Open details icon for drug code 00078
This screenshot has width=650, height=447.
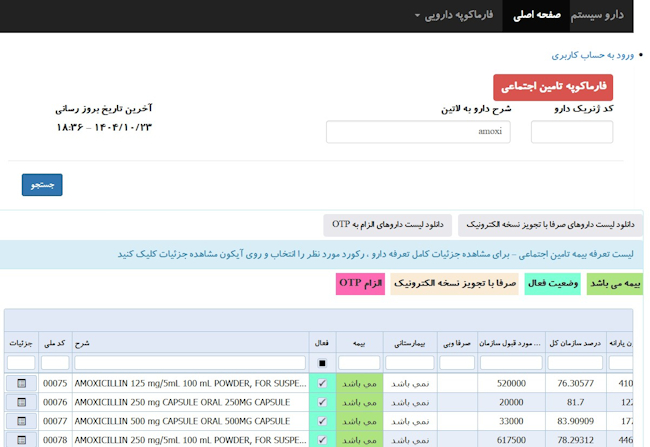(21, 439)
